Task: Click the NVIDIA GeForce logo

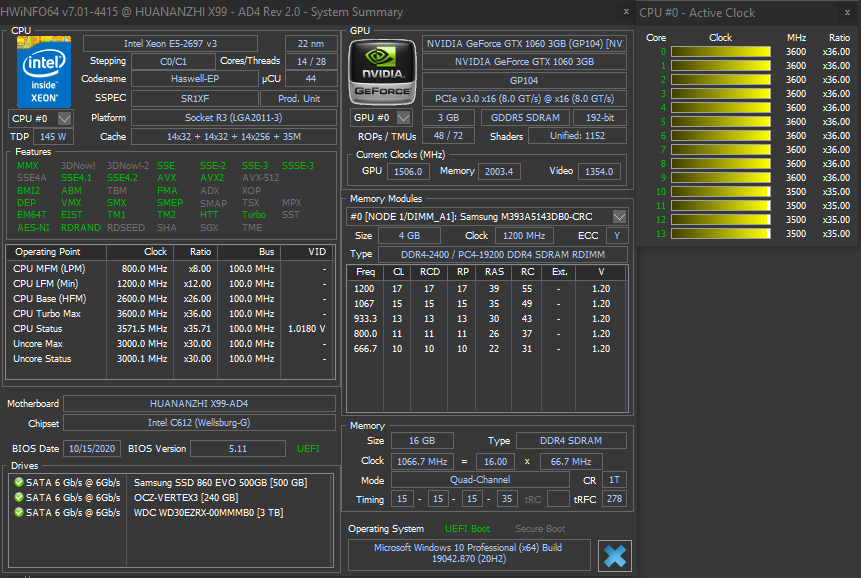Action: coord(382,72)
